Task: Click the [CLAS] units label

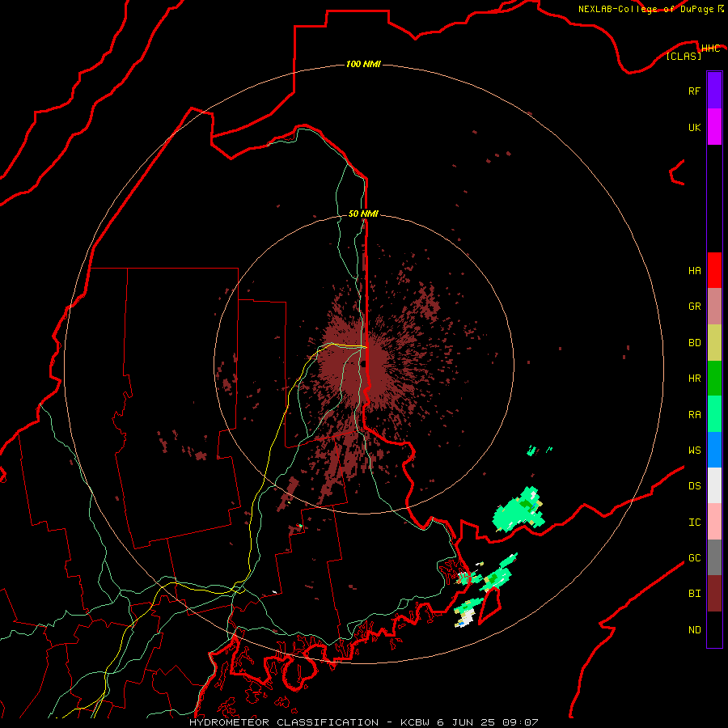Action: pyautogui.click(x=684, y=56)
